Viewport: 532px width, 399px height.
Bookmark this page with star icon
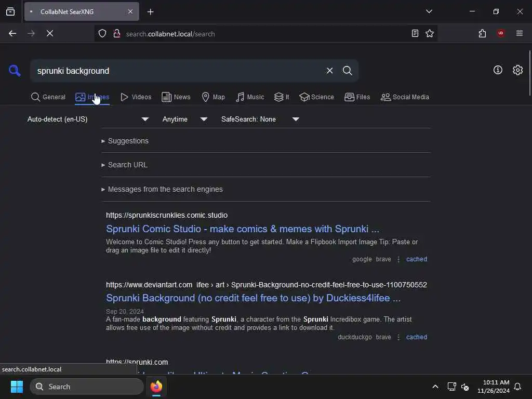click(x=430, y=33)
